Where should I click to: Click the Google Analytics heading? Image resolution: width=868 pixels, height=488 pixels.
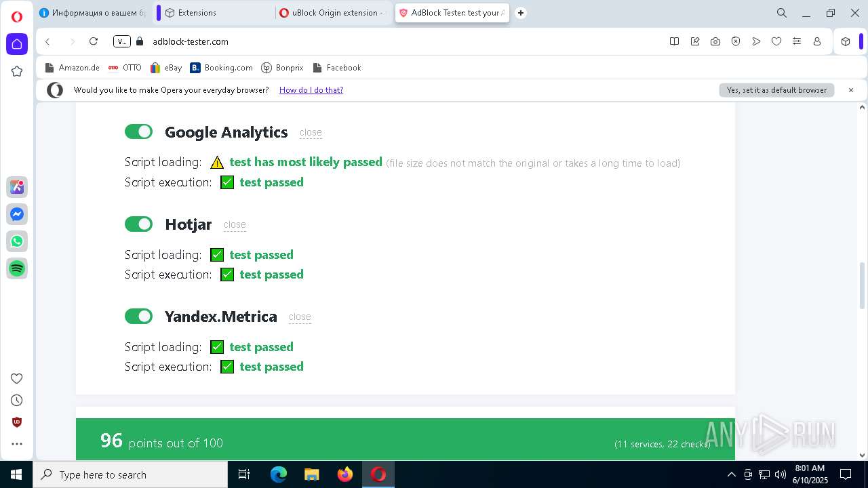[x=226, y=132]
